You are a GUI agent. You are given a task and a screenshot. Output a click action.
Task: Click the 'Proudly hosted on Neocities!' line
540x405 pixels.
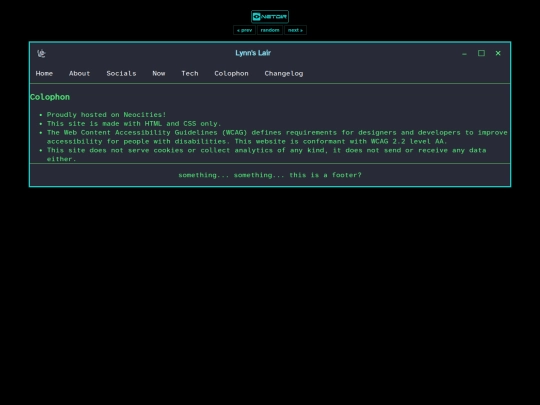[106, 115]
